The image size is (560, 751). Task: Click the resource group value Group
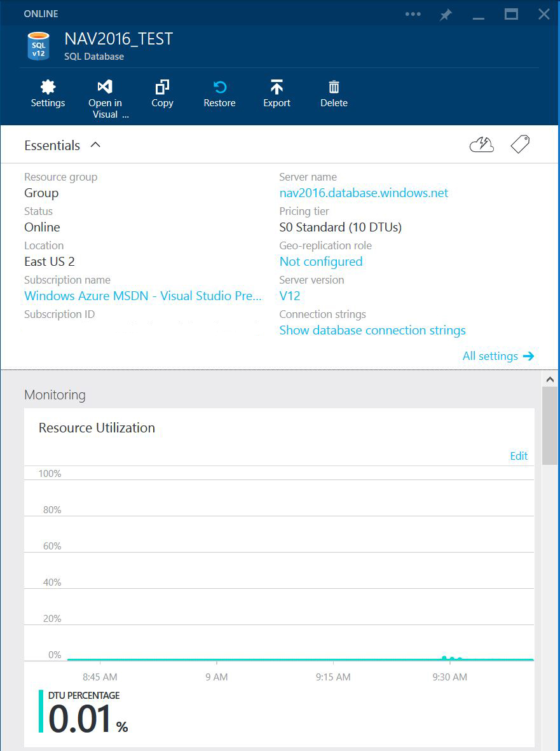coord(41,193)
